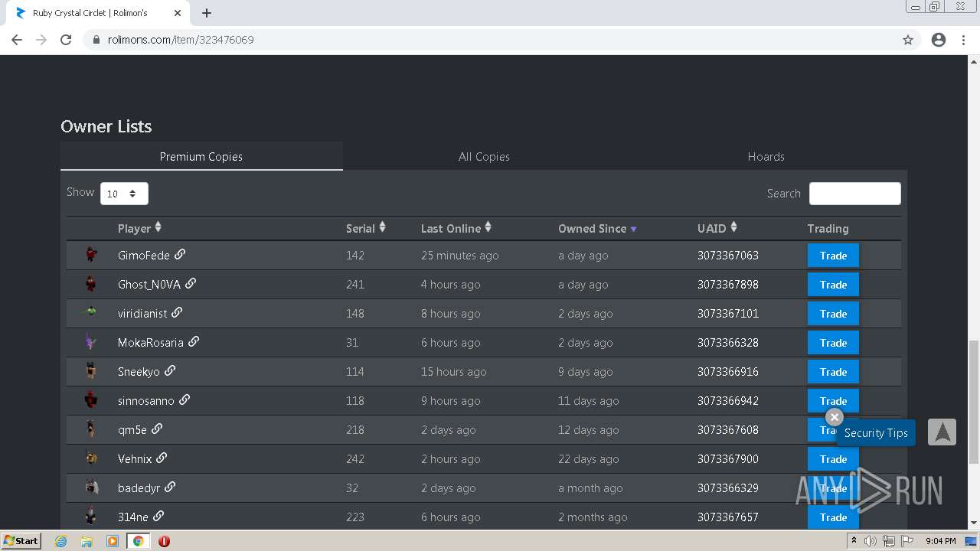
Task: Click Trade button for MokaRosaria
Action: [x=833, y=343]
